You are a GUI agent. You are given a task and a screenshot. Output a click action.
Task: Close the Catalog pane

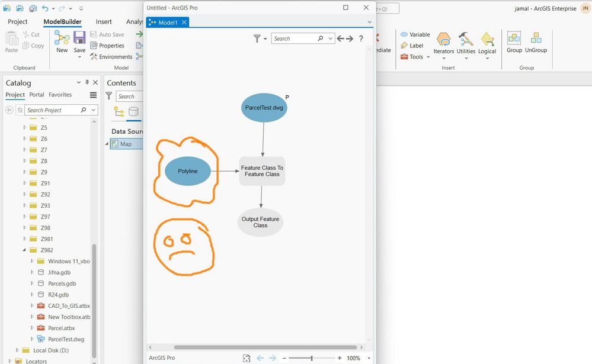95,82
